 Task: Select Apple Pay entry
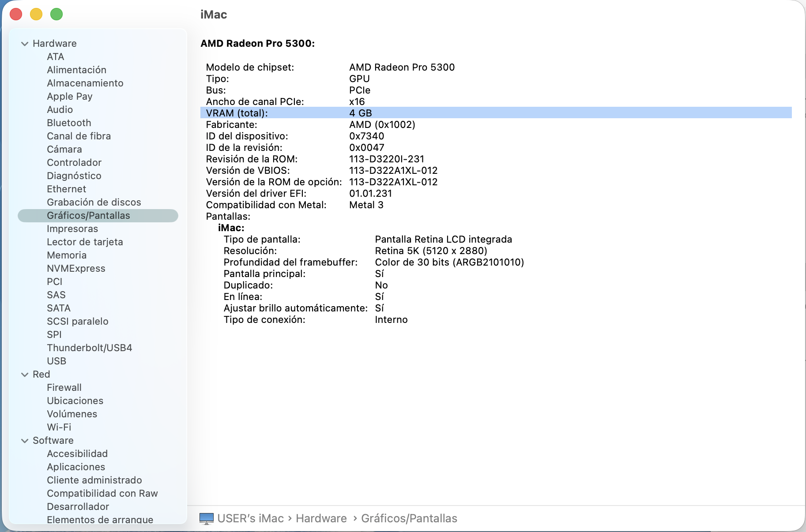[70, 97]
